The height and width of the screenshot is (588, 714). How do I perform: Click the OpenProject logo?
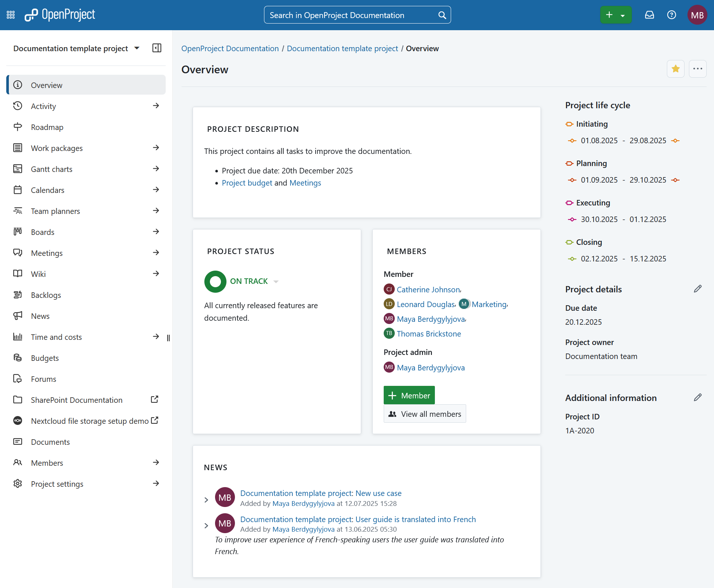tap(60, 15)
